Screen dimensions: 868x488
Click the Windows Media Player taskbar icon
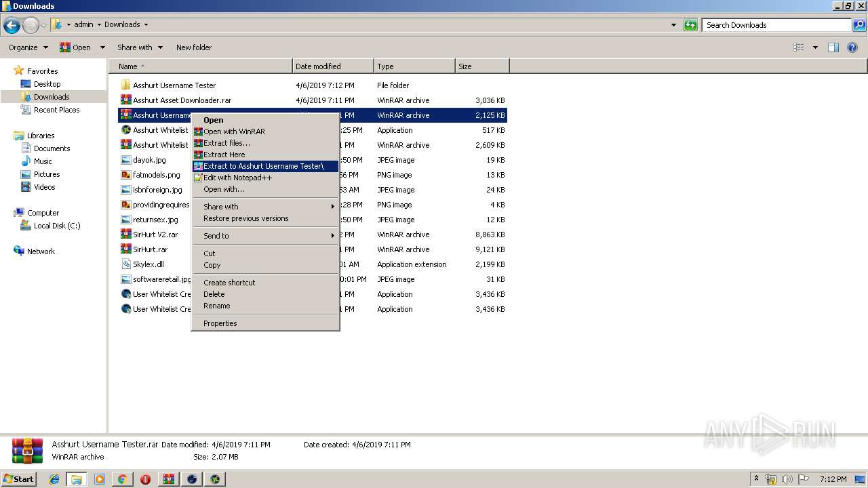tap(100, 479)
